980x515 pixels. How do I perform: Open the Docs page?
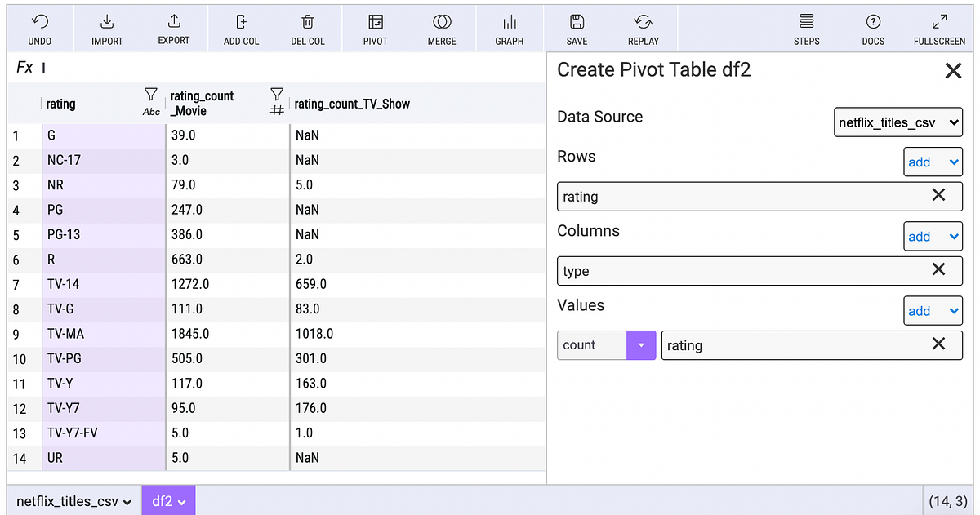[872, 28]
